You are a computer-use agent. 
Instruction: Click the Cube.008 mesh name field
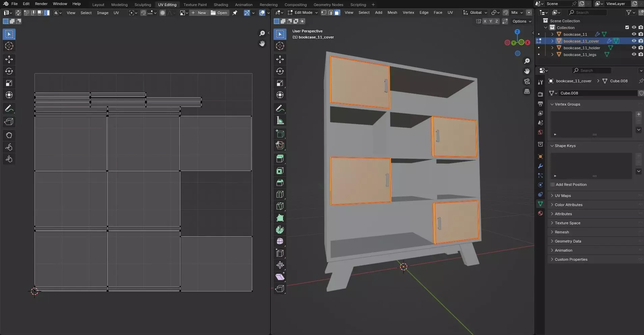pyautogui.click(x=598, y=93)
